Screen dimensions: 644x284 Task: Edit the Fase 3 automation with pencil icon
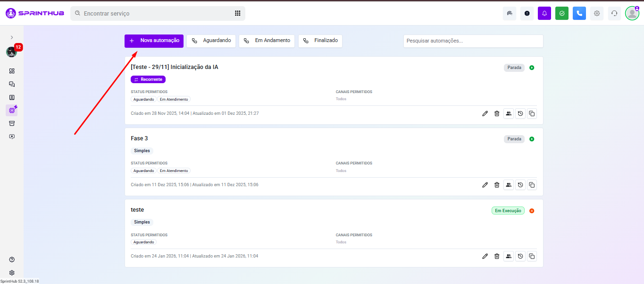485,185
